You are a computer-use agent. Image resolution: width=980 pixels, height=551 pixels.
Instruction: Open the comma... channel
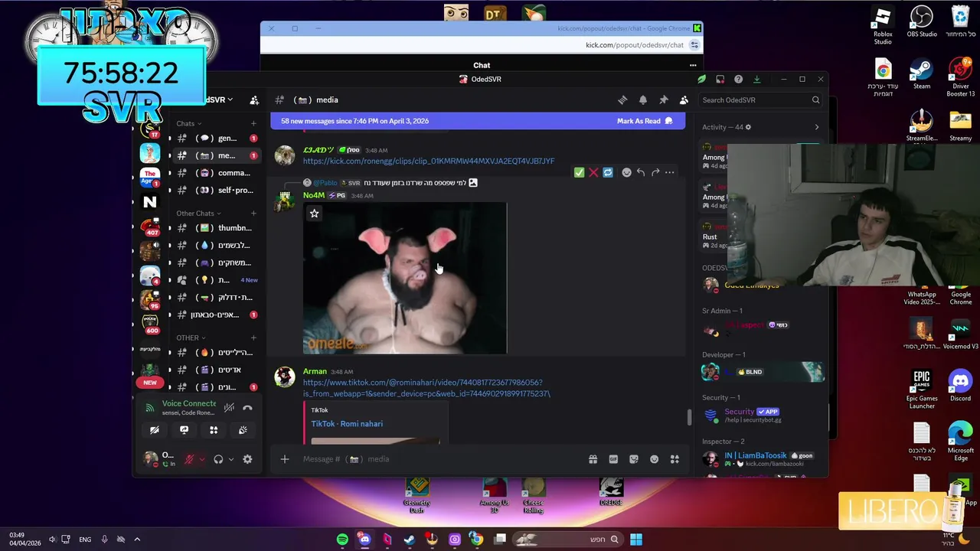coord(217,173)
